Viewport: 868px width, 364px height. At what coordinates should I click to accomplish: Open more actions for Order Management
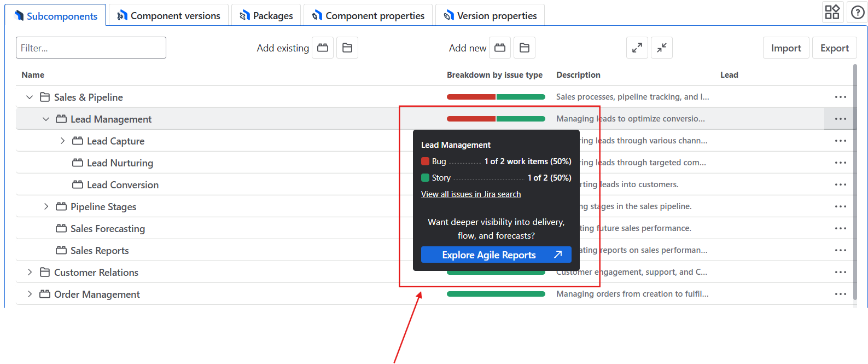click(841, 294)
